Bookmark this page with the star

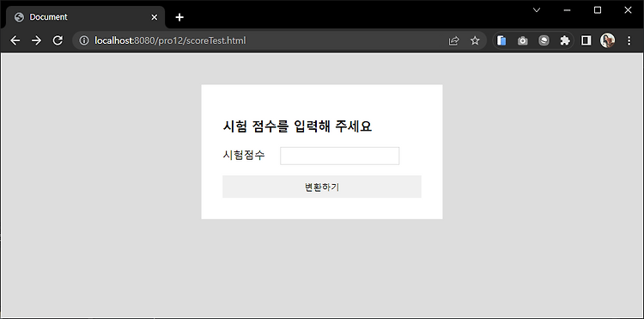point(475,40)
